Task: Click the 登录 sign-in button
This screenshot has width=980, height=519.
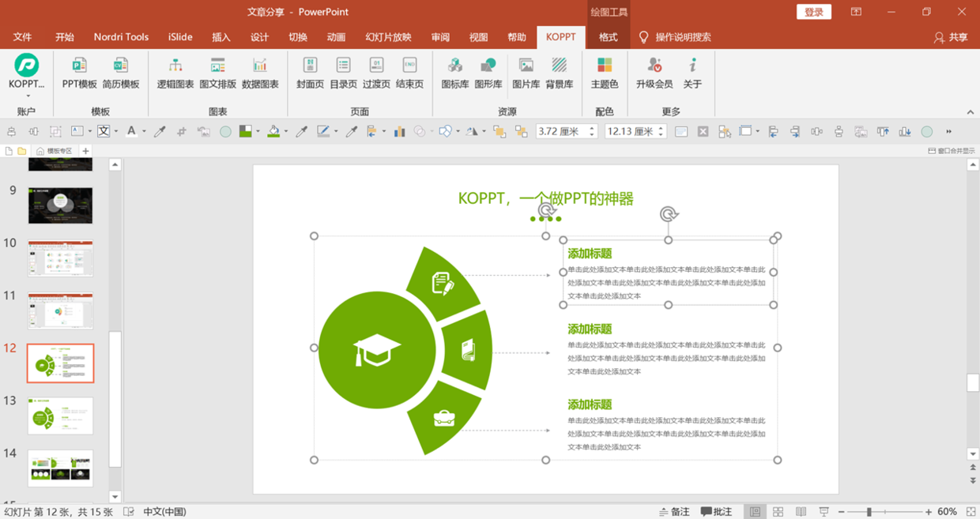Action: point(814,12)
